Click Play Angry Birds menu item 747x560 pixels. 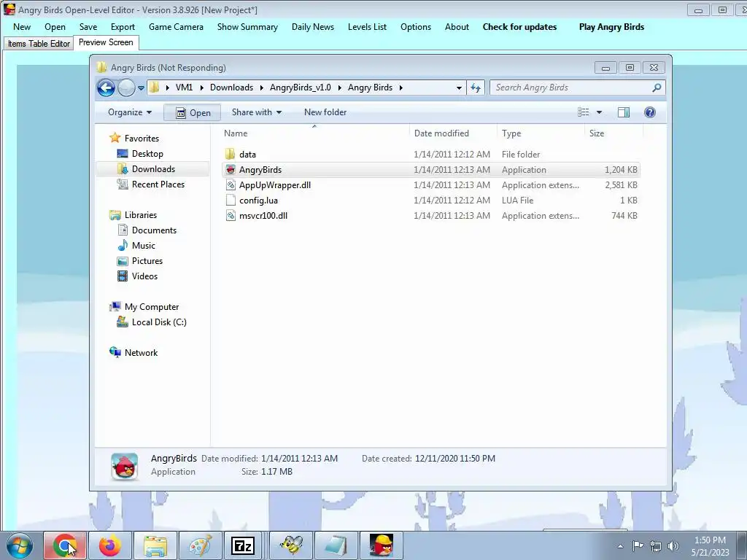point(612,27)
